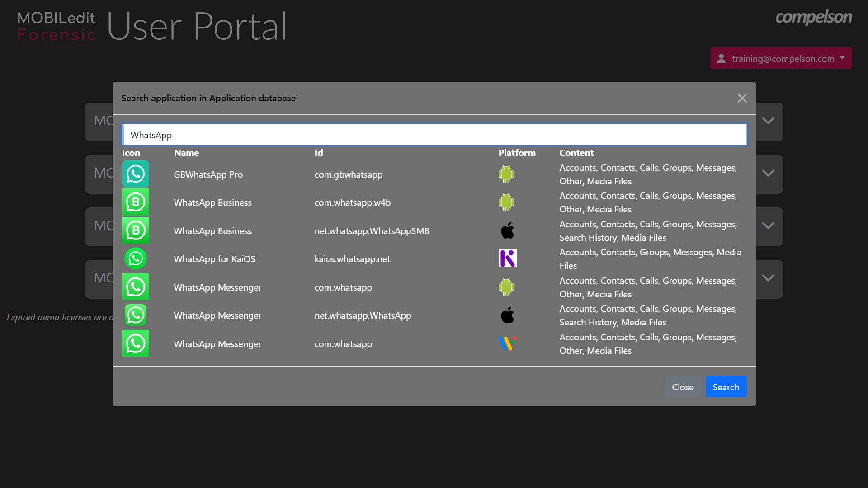The width and height of the screenshot is (868, 488).
Task: Expand the third panel chevron behind the dialog
Action: coord(768,225)
